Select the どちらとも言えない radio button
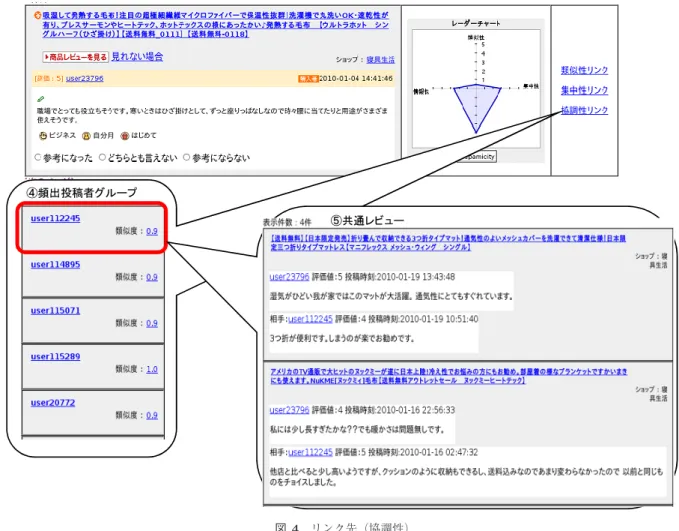 [102, 157]
